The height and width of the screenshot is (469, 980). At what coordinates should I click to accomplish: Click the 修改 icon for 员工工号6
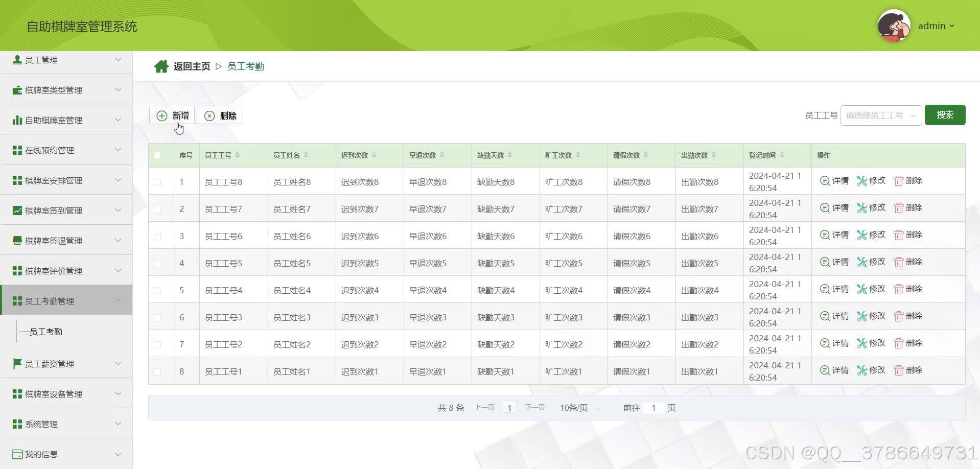[862, 235]
